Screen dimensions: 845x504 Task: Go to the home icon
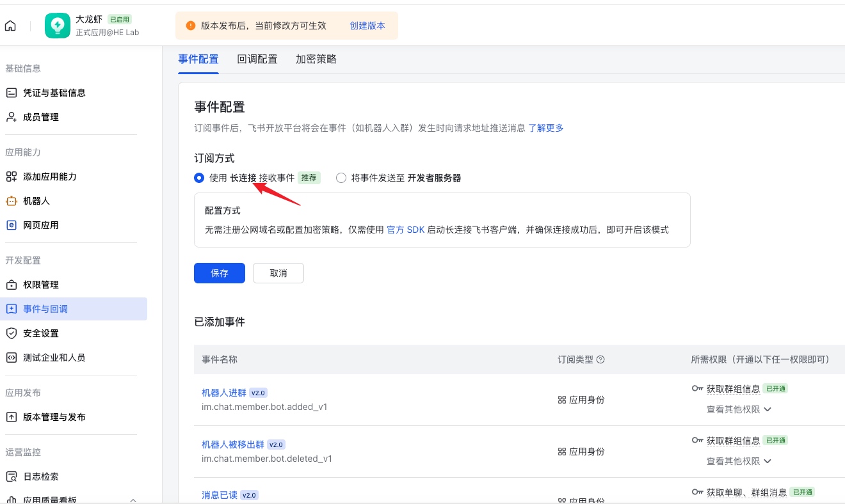pyautogui.click(x=10, y=26)
